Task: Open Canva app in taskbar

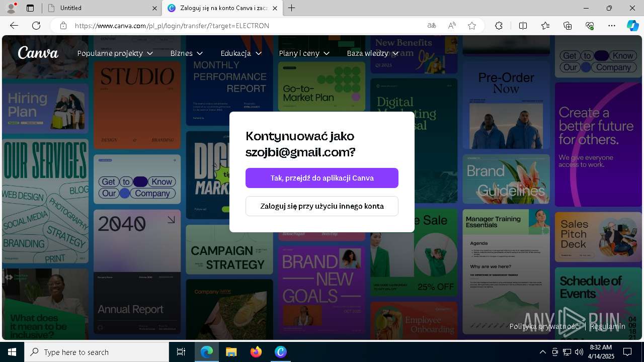Action: (x=281, y=352)
